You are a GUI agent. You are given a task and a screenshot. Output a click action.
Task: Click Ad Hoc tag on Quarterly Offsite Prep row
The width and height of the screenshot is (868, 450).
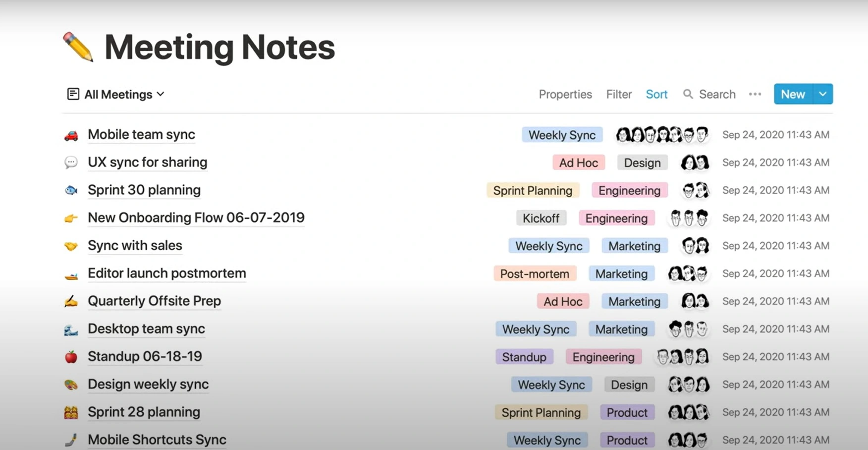tap(563, 301)
